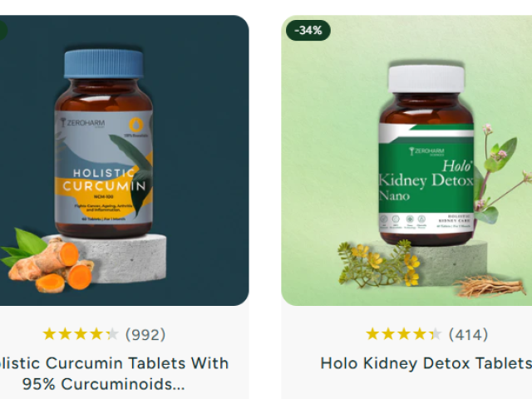Open the (414) review count
Image resolution: width=532 pixels, height=399 pixels.
(469, 334)
